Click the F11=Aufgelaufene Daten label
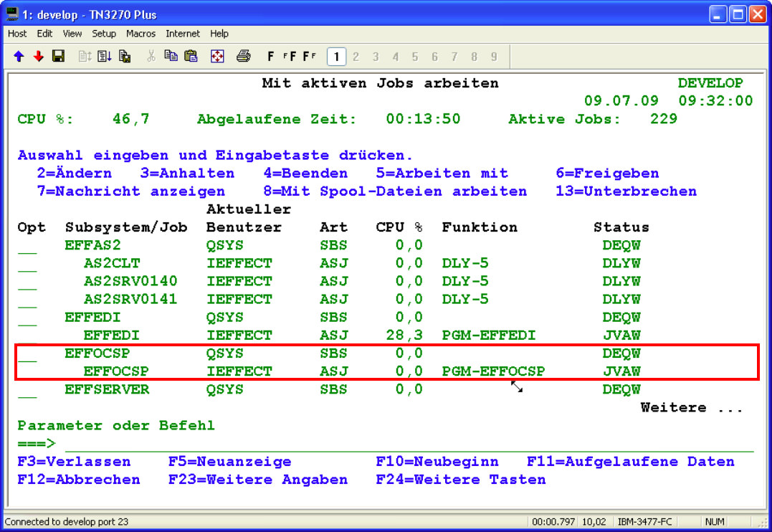772x532 pixels. [x=631, y=462]
